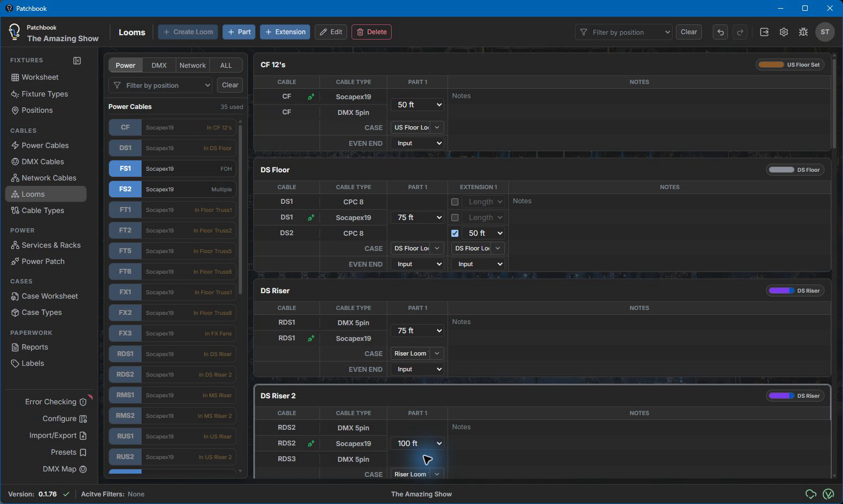Open Power Patch in the sidebar
The image size is (843, 504).
pyautogui.click(x=43, y=261)
